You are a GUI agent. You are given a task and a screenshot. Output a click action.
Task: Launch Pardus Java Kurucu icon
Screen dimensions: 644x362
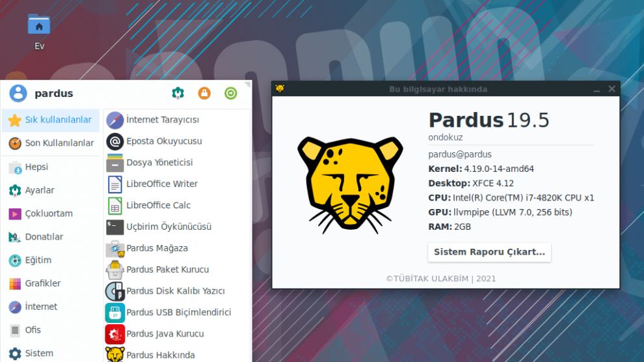pos(114,333)
